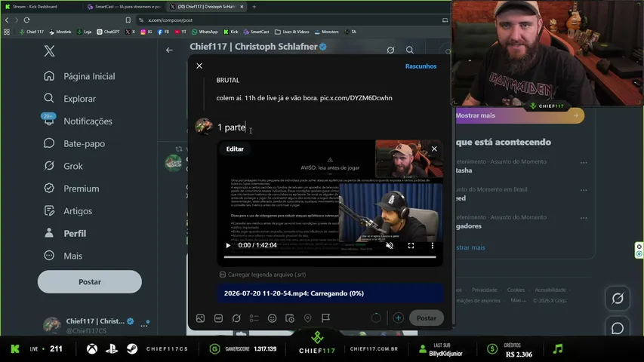Screen dimensions: 644x362
Task: Open Bate-papo in the sidebar
Action: click(x=74, y=143)
